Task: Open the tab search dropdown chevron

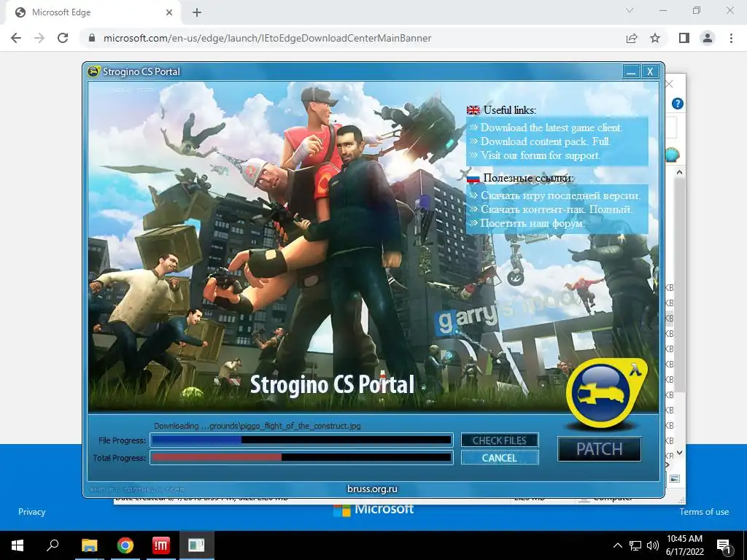Action: click(630, 10)
